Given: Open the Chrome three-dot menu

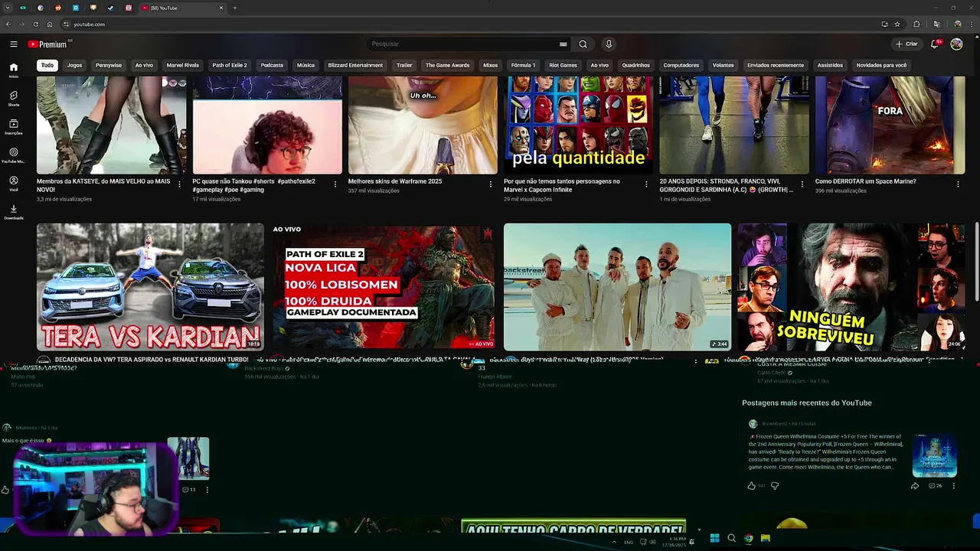Looking at the screenshot, I should tap(971, 24).
